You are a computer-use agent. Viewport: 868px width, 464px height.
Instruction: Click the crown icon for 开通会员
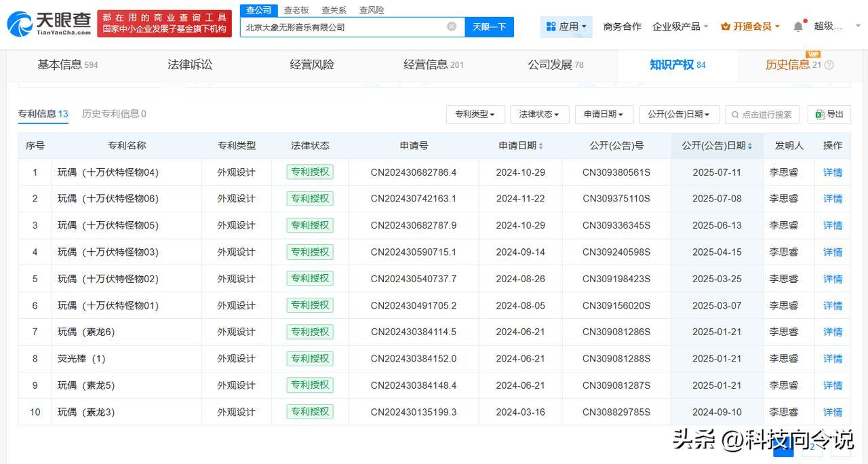[726, 26]
